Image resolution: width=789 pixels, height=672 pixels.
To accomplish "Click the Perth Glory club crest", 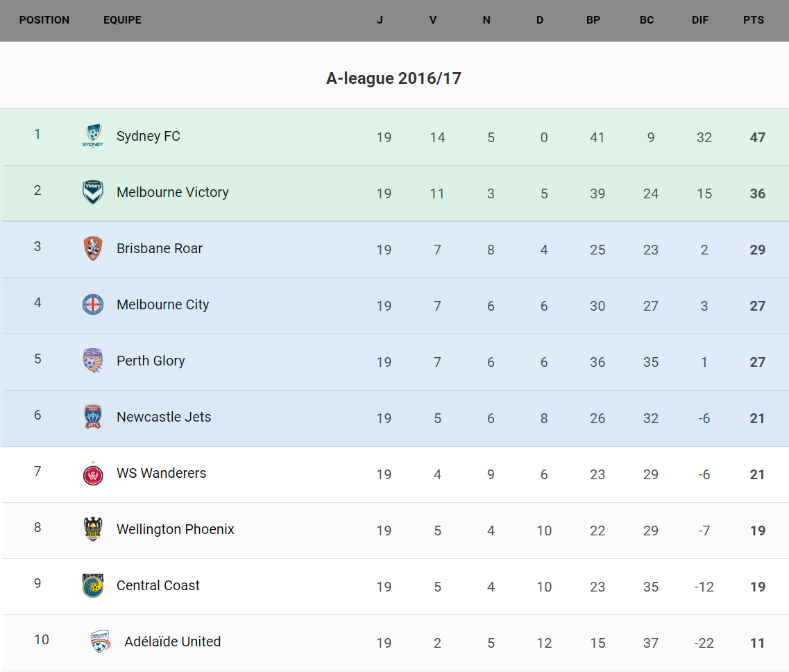I will click(x=93, y=361).
